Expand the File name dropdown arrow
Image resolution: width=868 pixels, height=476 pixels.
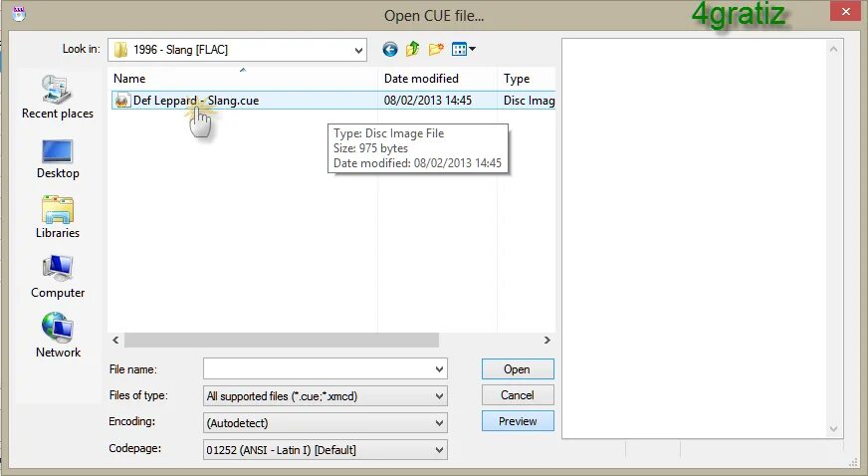[x=439, y=369]
